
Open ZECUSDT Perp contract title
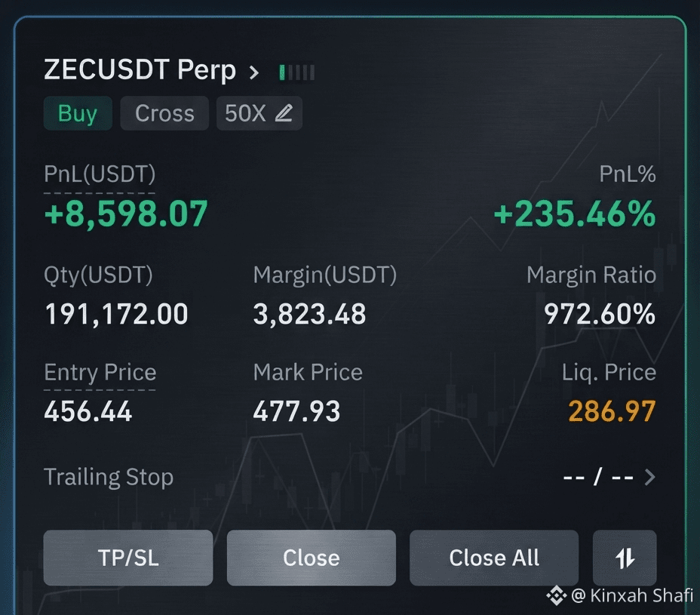click(140, 70)
